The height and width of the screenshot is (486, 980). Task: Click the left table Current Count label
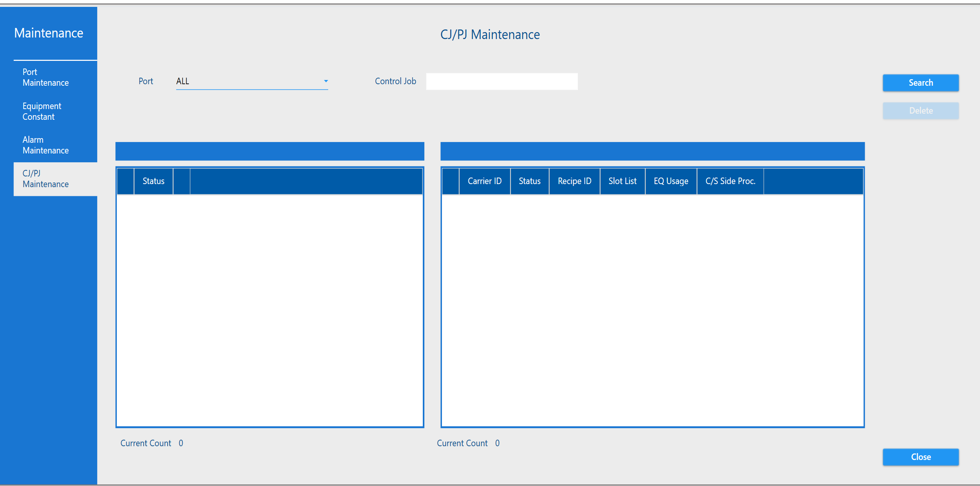coord(146,443)
